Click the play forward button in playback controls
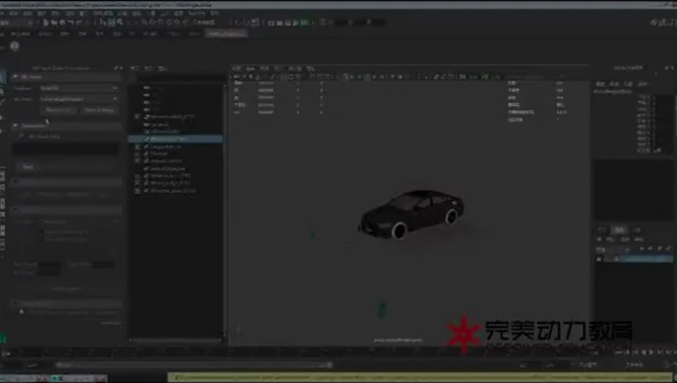The height and width of the screenshot is (383, 677). click(652, 352)
